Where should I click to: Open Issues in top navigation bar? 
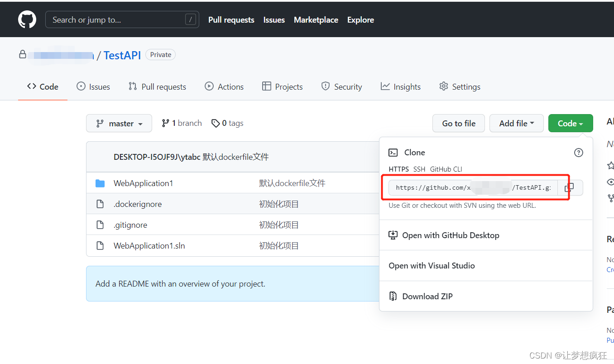[x=274, y=20]
